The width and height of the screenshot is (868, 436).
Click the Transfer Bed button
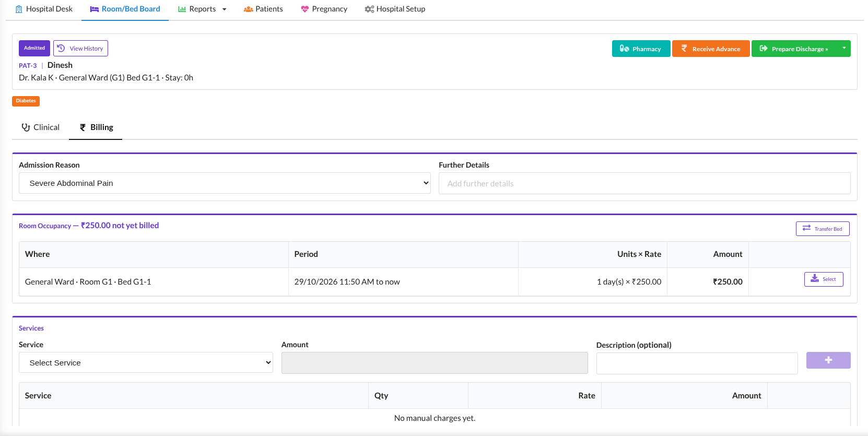pyautogui.click(x=823, y=229)
